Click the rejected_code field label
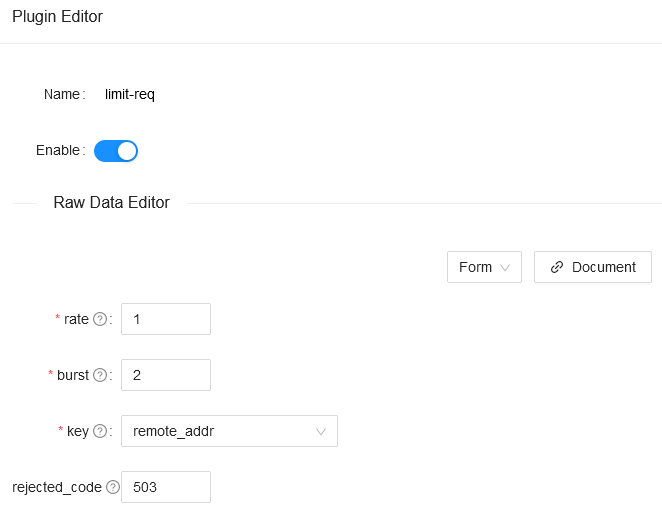Viewport: 662px width, 529px height. [57, 488]
